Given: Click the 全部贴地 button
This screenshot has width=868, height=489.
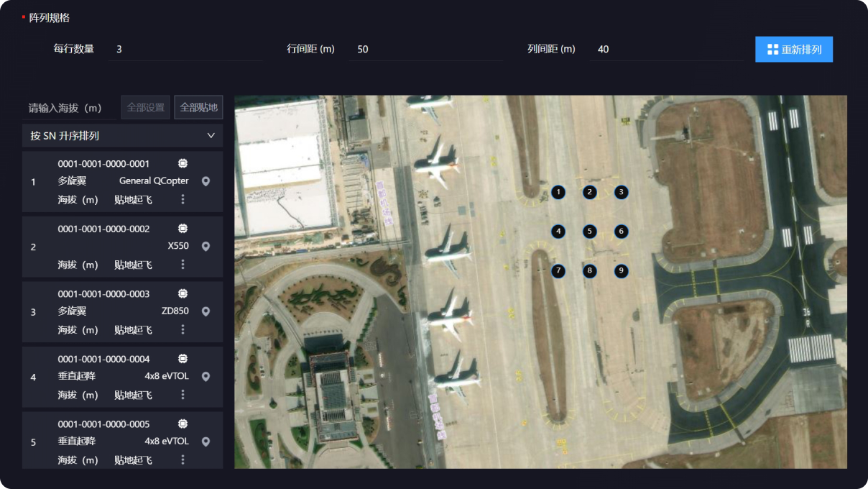Looking at the screenshot, I should [198, 107].
